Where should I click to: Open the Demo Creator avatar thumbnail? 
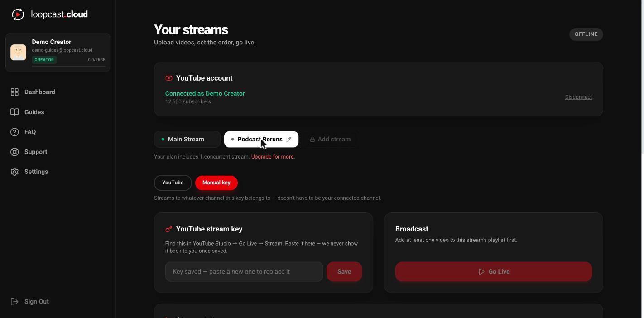coord(19,53)
